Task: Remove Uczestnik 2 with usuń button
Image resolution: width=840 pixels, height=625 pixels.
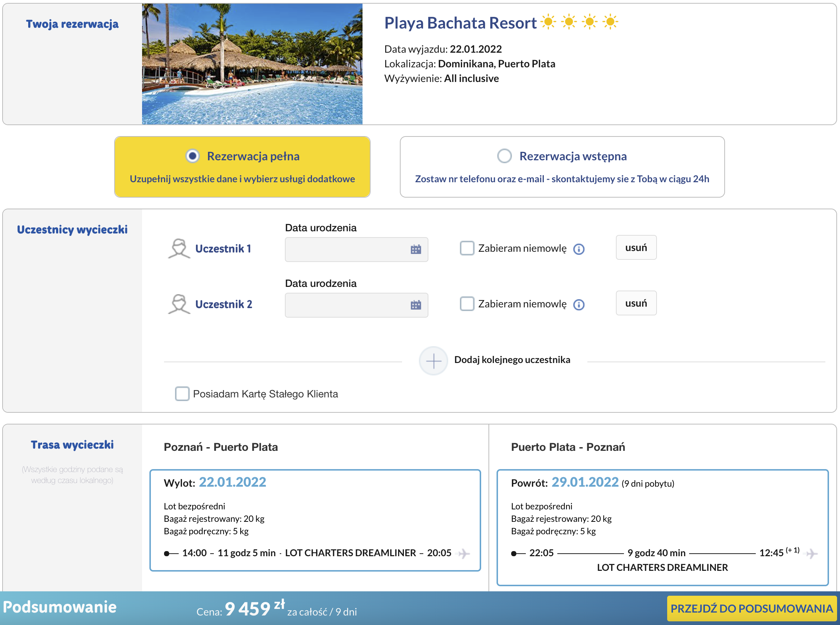Action: [x=636, y=303]
